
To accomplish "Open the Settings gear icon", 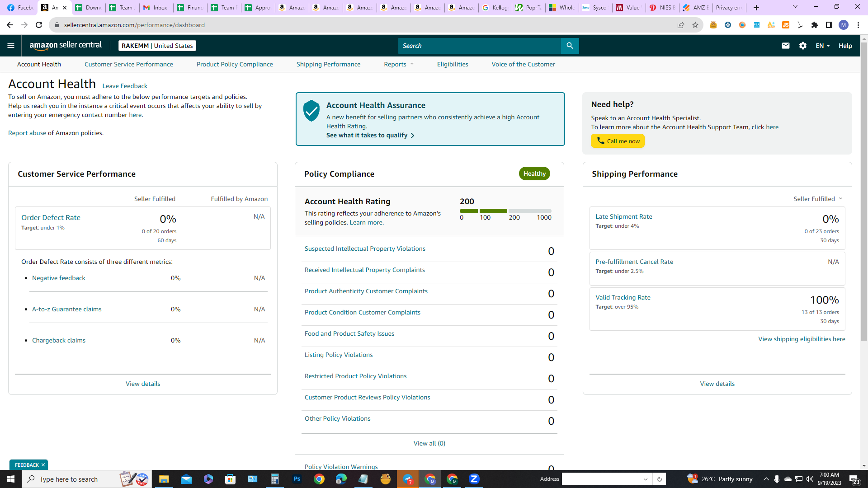I will (803, 46).
